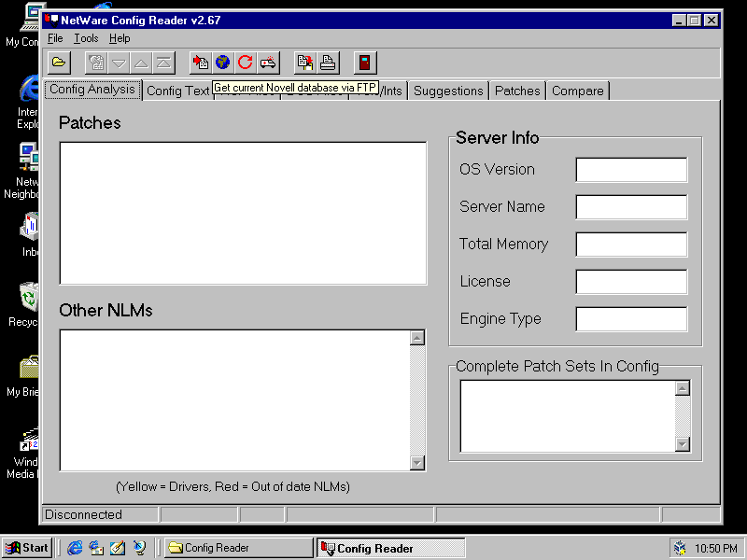
Task: Select the Recycle Bin desktop icon
Action: pyautogui.click(x=25, y=305)
